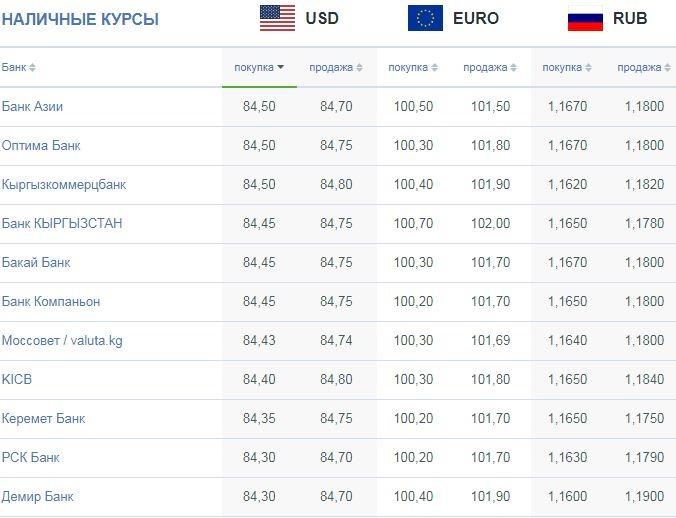The image size is (676, 518).
Task: Click the USA flag icon
Action: (277, 18)
